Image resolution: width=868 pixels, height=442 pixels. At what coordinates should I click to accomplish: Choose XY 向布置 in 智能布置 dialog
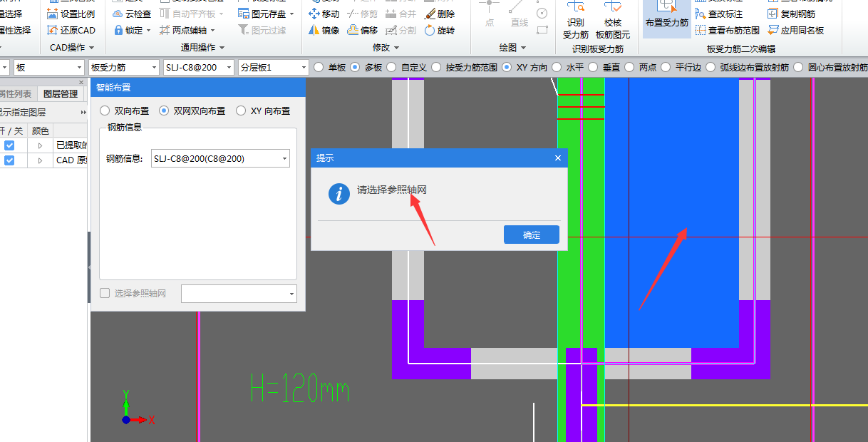[263, 110]
